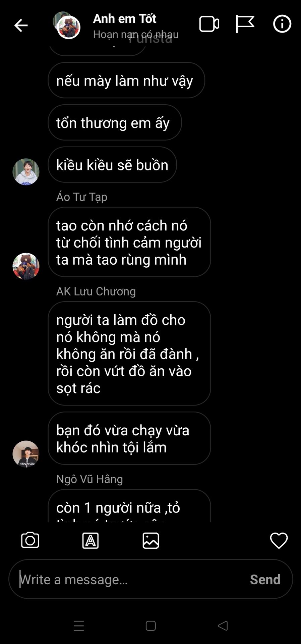Viewport: 301px width, 644px height.
Task: Open the Anh em Tốt group title
Action: [125, 19]
